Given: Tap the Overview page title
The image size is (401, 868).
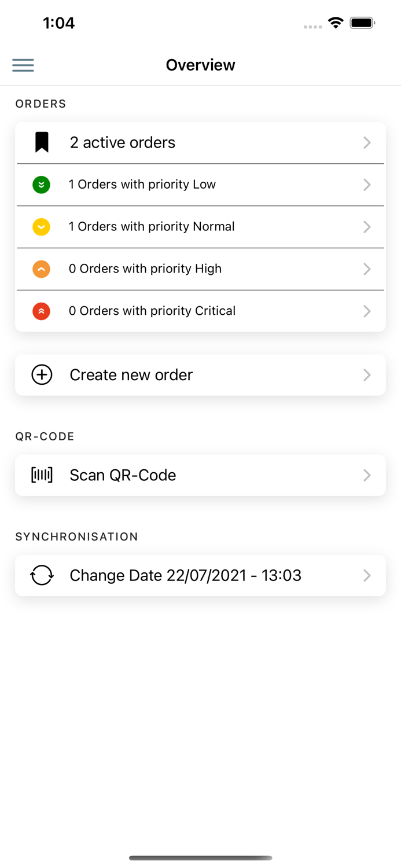Looking at the screenshot, I should [x=200, y=65].
